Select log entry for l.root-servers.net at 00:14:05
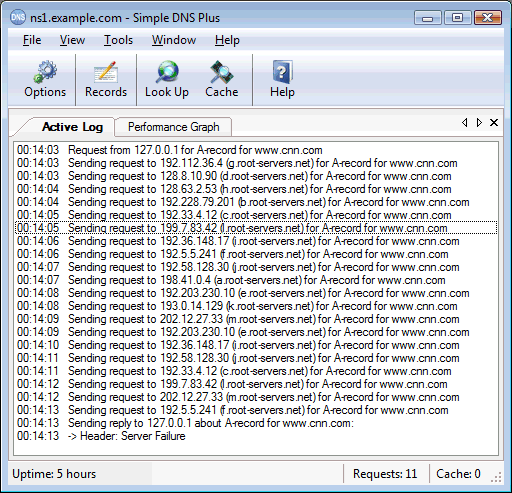Screen dimensions: 512x493 256,228
